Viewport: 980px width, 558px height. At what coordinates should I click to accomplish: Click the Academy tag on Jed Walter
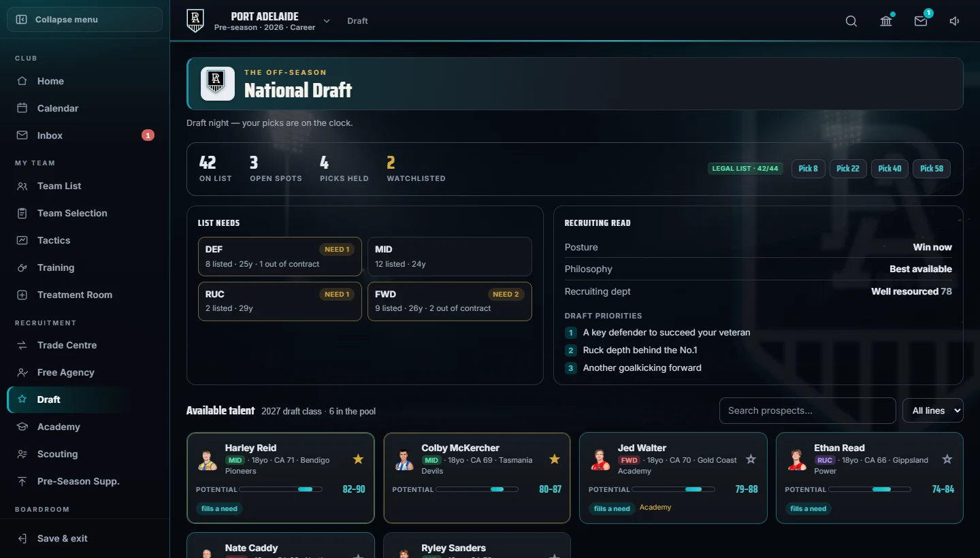pos(655,507)
